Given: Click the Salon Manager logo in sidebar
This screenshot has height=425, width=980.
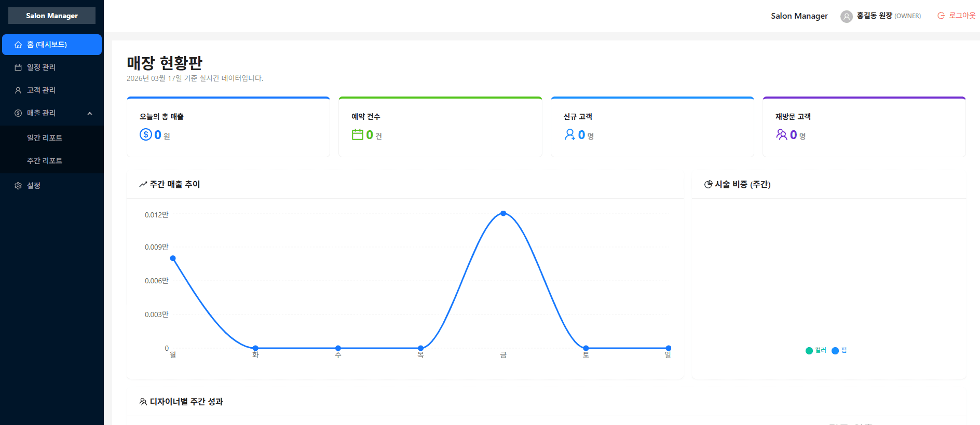Looking at the screenshot, I should [x=52, y=16].
